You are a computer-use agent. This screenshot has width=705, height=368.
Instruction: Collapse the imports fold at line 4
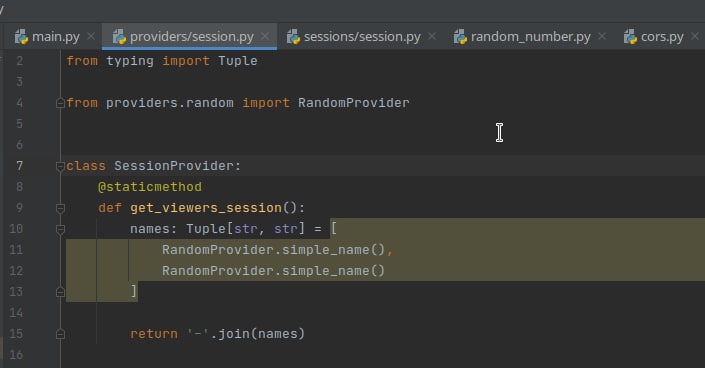coord(60,103)
